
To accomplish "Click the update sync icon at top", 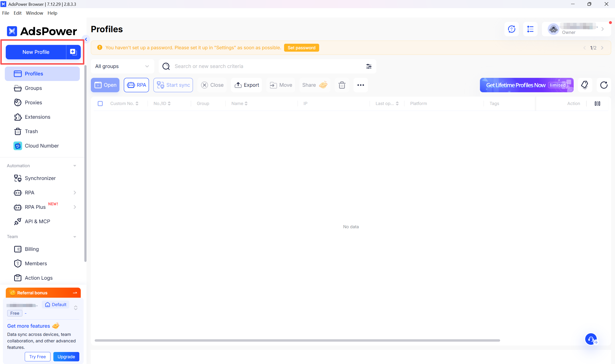I will [x=511, y=29].
